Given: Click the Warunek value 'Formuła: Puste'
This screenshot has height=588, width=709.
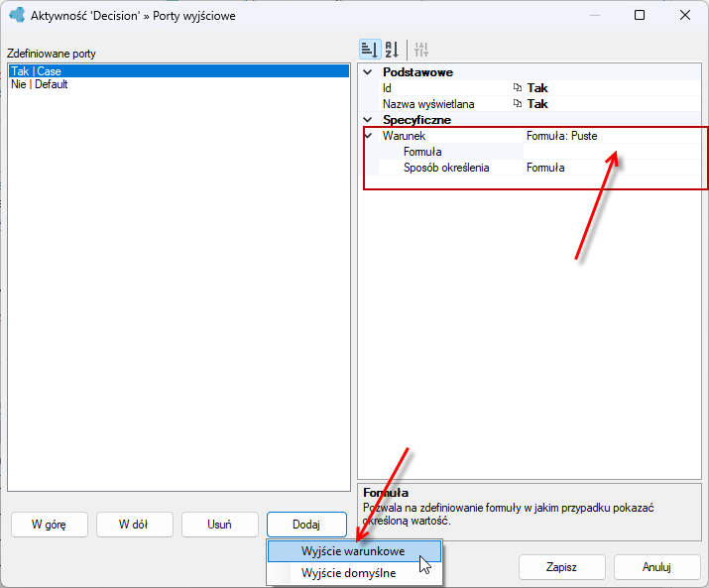Looking at the screenshot, I should [x=612, y=136].
